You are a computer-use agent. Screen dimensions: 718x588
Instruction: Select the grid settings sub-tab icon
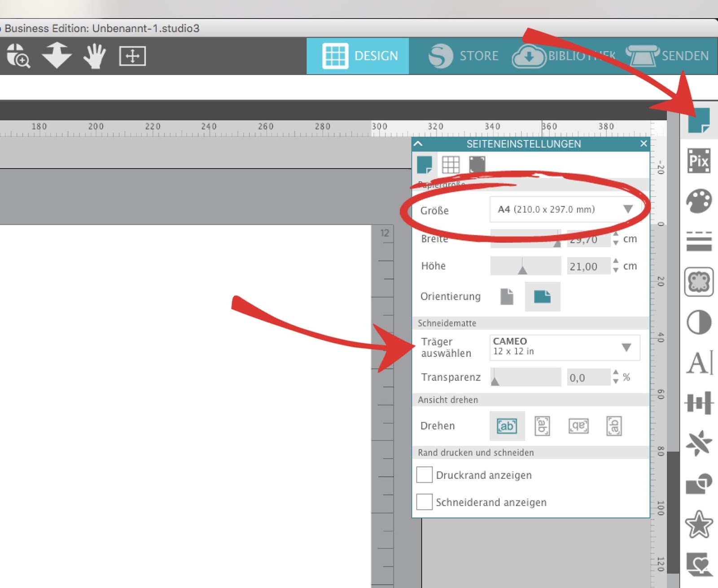[451, 165]
